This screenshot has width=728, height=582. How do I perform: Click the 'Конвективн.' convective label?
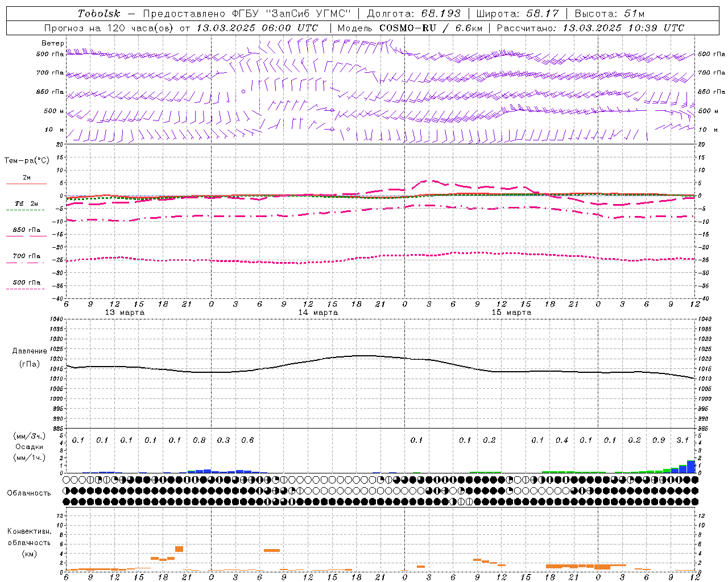click(30, 531)
